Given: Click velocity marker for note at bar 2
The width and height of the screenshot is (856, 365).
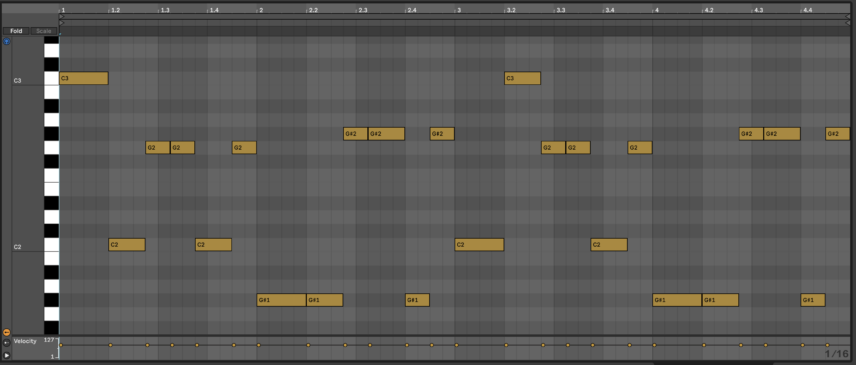Looking at the screenshot, I should (x=258, y=345).
